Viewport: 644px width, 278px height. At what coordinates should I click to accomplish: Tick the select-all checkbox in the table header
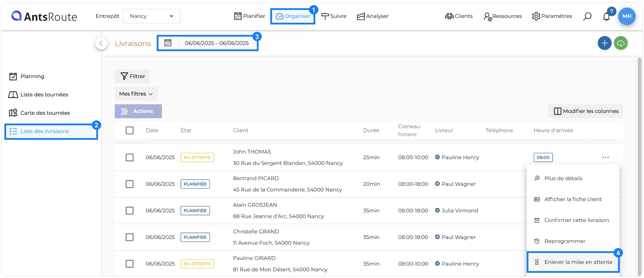(x=130, y=130)
